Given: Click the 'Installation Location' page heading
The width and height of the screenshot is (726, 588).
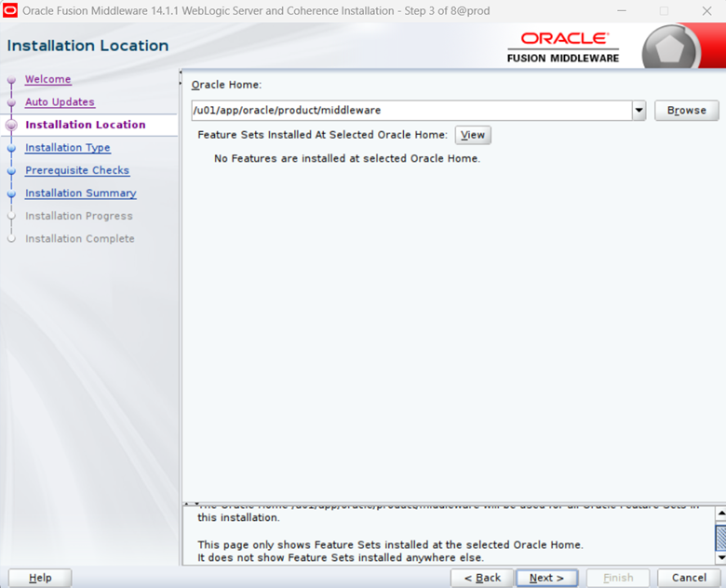Looking at the screenshot, I should [88, 46].
